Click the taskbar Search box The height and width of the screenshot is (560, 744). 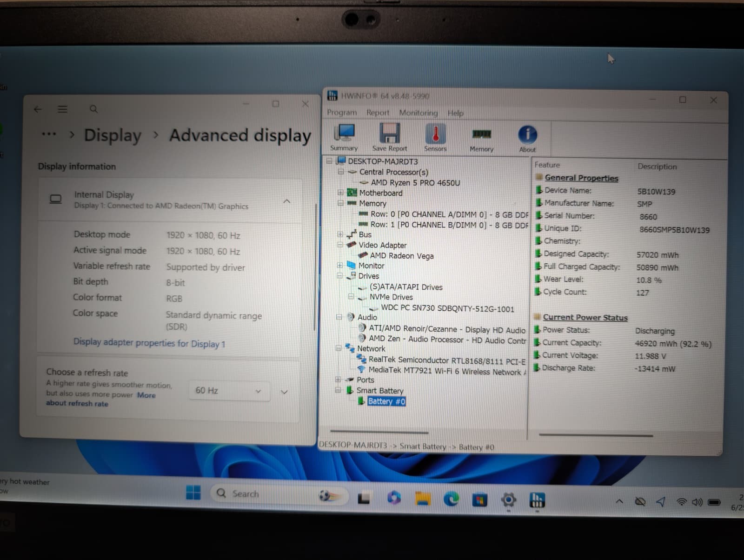click(x=278, y=494)
